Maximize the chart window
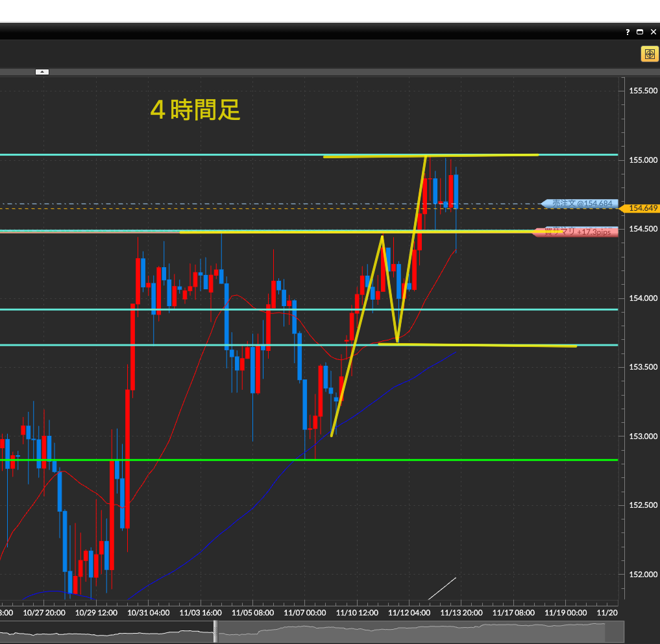 click(x=639, y=32)
